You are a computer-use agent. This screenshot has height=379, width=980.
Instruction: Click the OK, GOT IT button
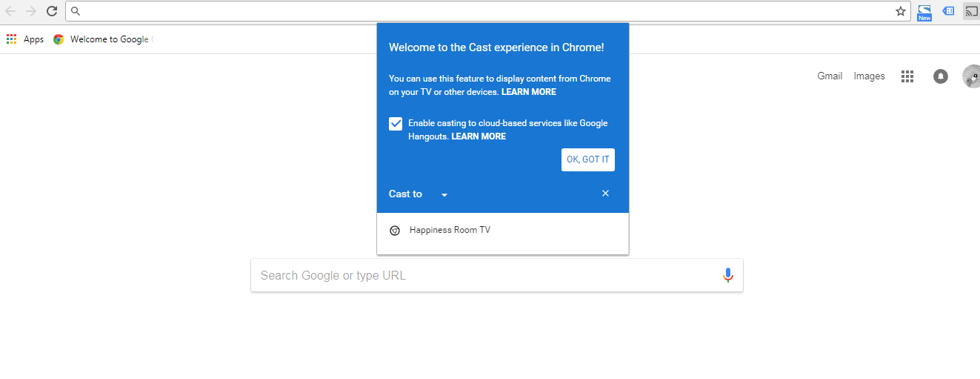tap(588, 159)
